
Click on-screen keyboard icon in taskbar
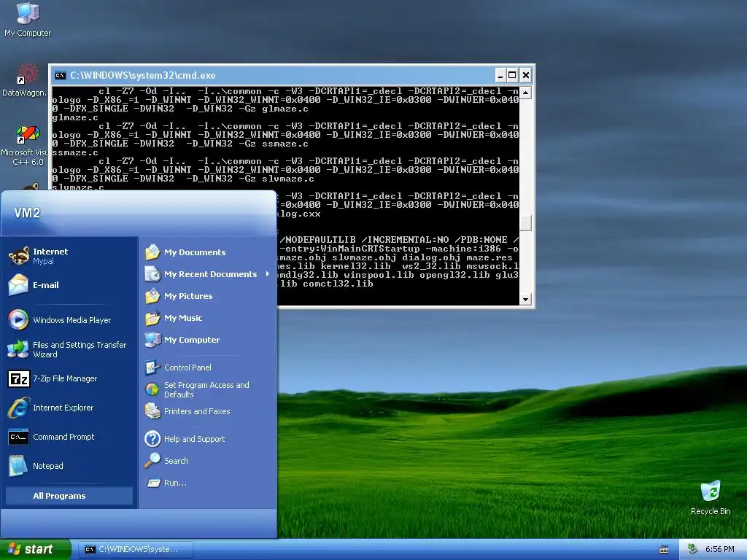pyautogui.click(x=664, y=550)
